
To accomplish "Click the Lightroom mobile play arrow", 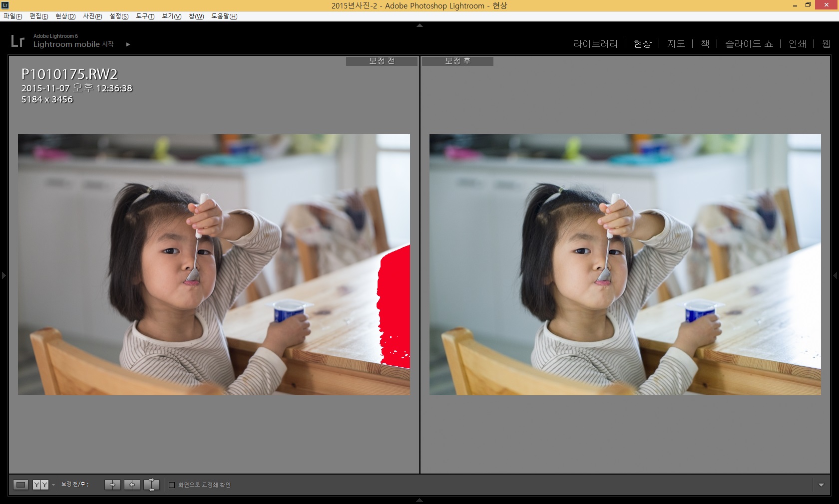I will point(128,44).
